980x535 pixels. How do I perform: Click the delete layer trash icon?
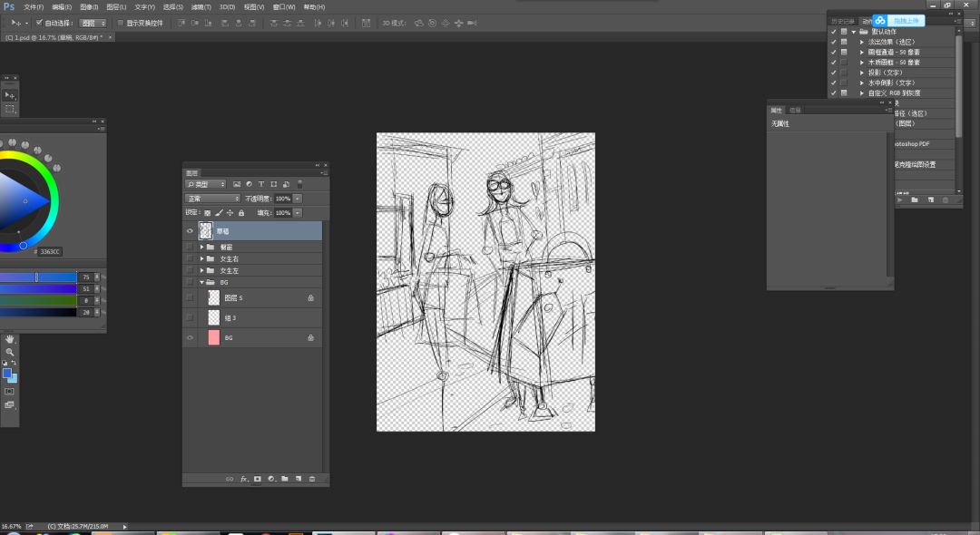[312, 478]
